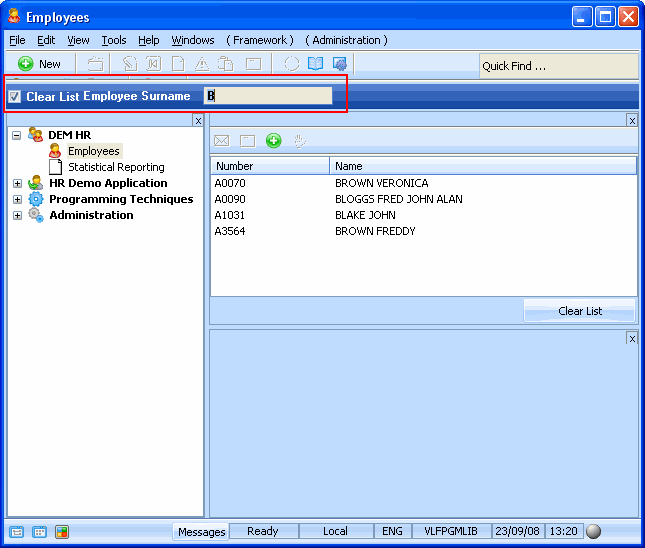Click the window icon beside envelope icon
645x548 pixels.
coord(247,141)
